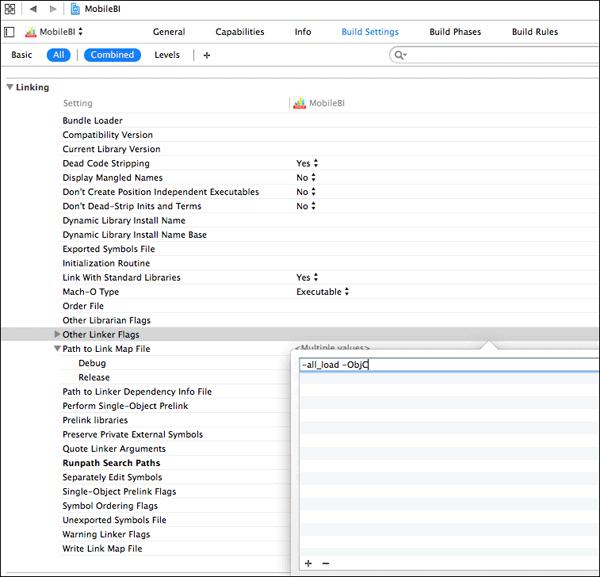This screenshot has height=577, width=600.
Task: Select Dynamic Library Install Name Base row
Action: (x=134, y=235)
